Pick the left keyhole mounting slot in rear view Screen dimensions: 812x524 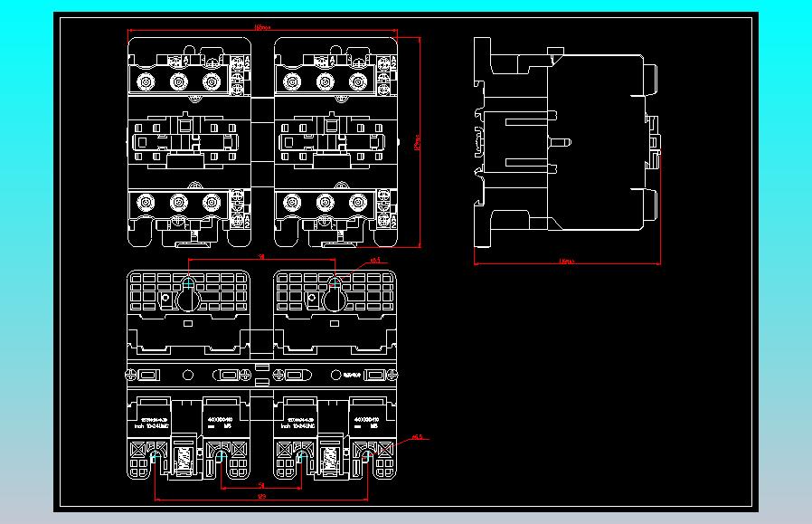coord(188,294)
